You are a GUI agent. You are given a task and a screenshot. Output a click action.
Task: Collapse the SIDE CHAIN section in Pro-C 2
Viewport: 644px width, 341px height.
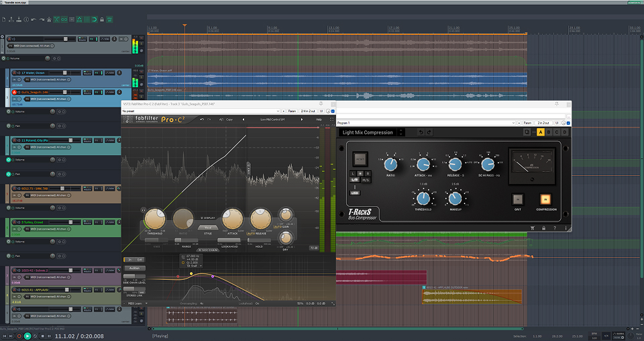208,250
